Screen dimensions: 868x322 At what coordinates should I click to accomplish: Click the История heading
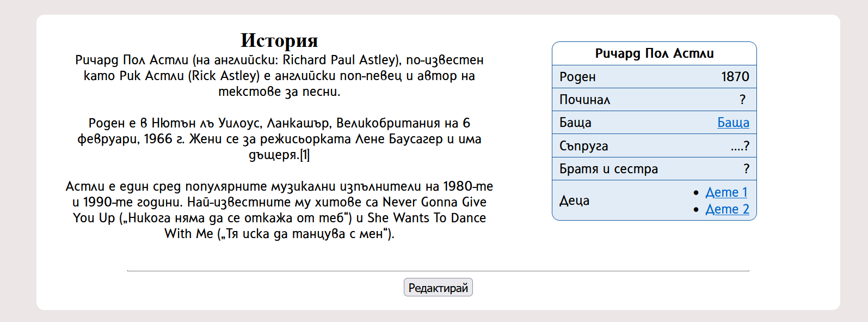click(x=279, y=40)
